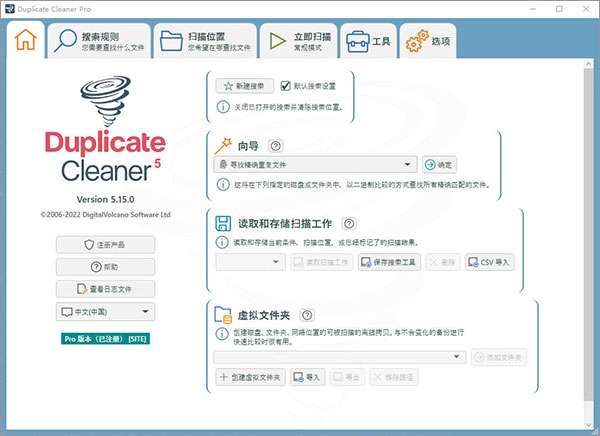The width and height of the screenshot is (600, 436).
Task: Open the 工具 tab
Action: (x=368, y=41)
